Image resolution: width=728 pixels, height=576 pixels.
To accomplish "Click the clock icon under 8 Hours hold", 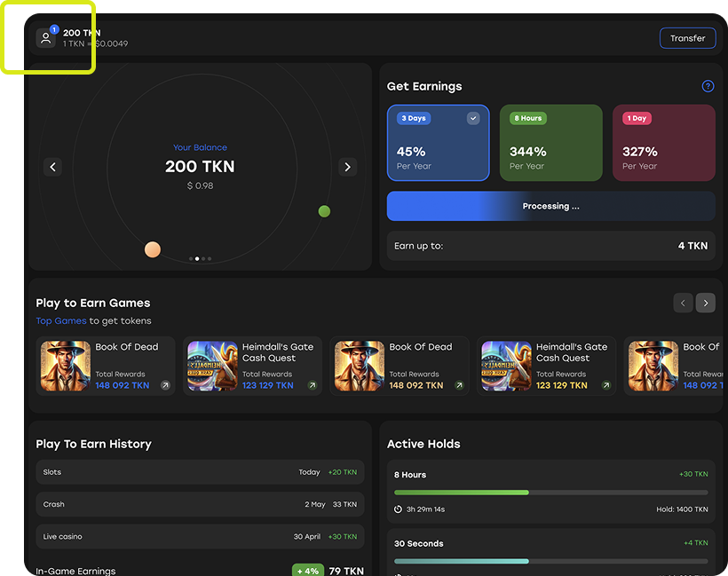I will [x=399, y=509].
